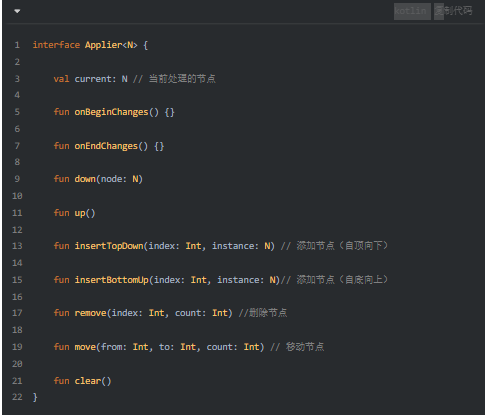
Task: Click 'fun down(node: N)' line
Action: pos(98,179)
